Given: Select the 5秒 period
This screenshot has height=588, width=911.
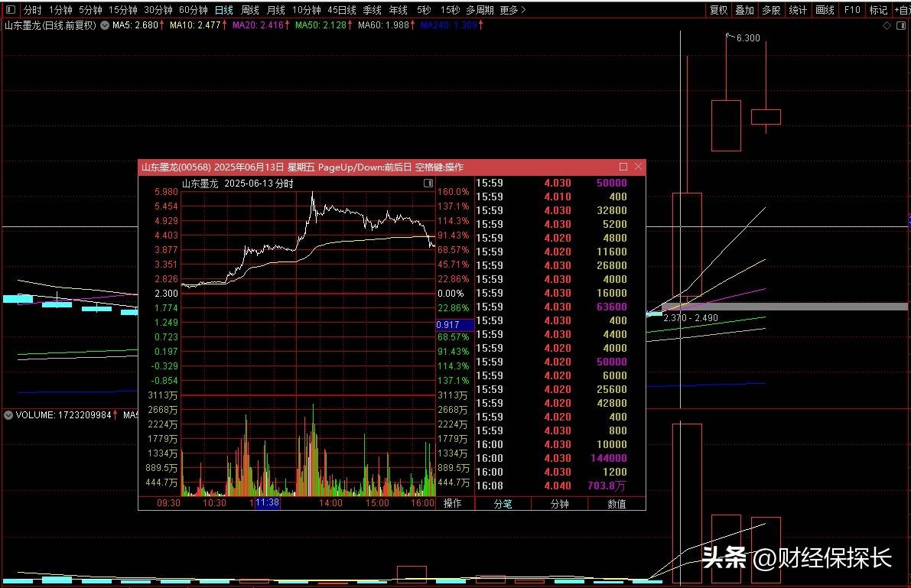Looking at the screenshot, I should (424, 10).
